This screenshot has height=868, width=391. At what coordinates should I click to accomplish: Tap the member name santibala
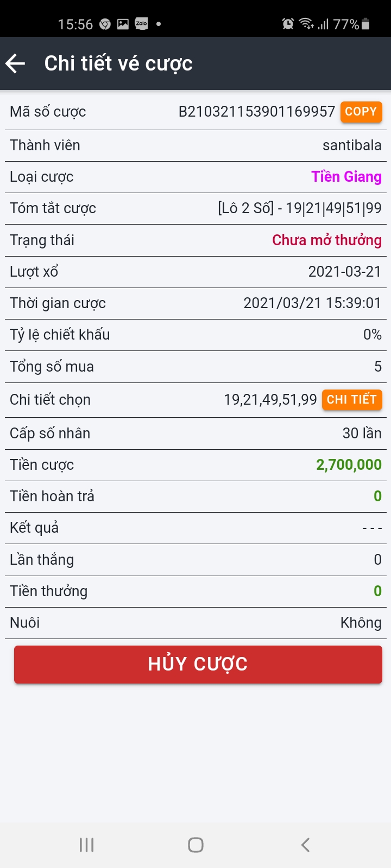(351, 145)
